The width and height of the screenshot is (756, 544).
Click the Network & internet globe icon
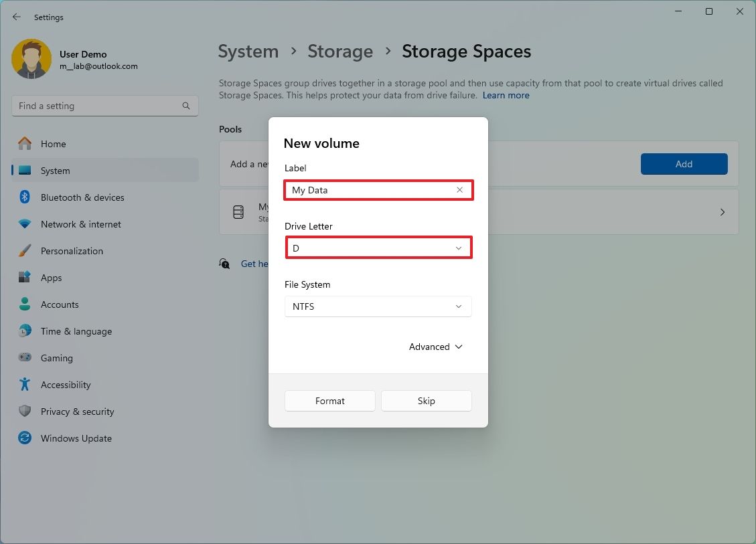[24, 224]
